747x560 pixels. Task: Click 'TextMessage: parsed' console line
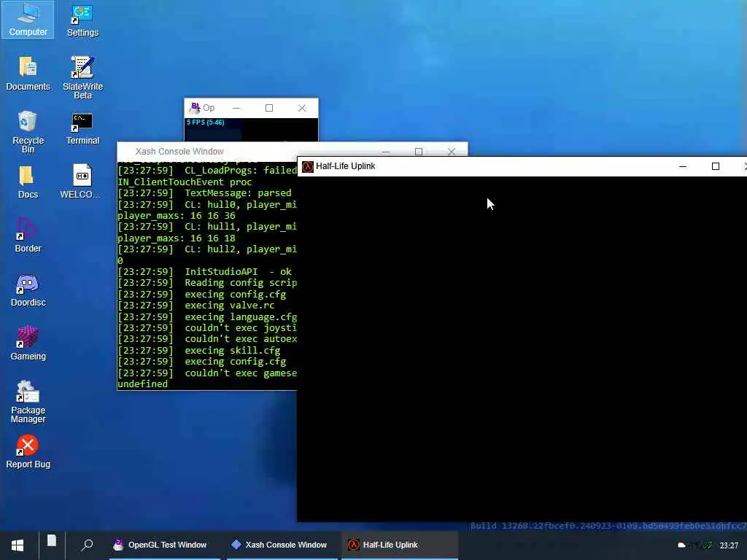pos(204,192)
